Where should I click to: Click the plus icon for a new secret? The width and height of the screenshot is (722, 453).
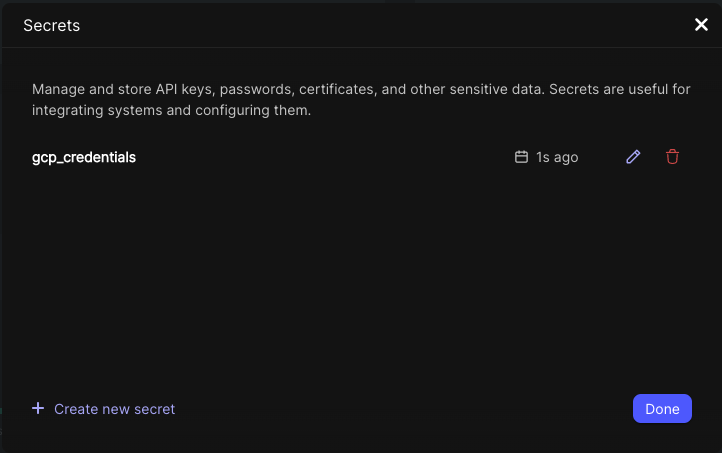38,408
